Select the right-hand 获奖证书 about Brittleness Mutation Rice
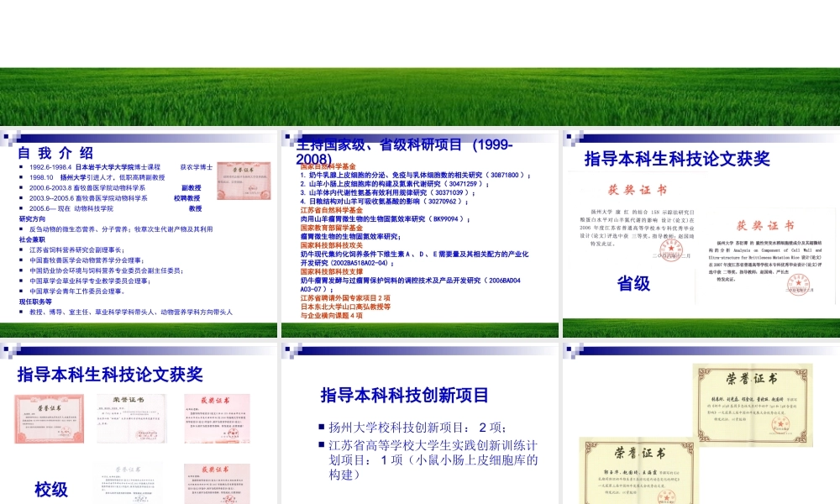 (x=766, y=256)
